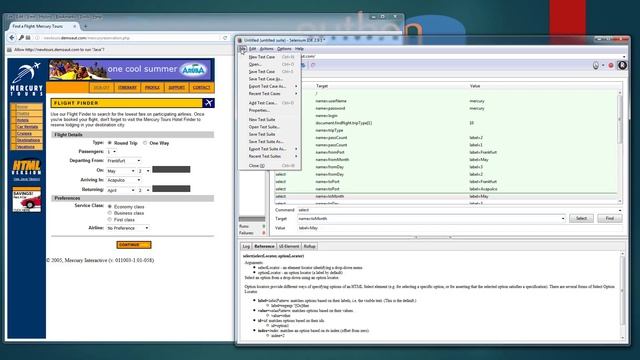This screenshot has height=360, width=640.
Task: Choose the First class radio button
Action: pyautogui.click(x=110, y=220)
